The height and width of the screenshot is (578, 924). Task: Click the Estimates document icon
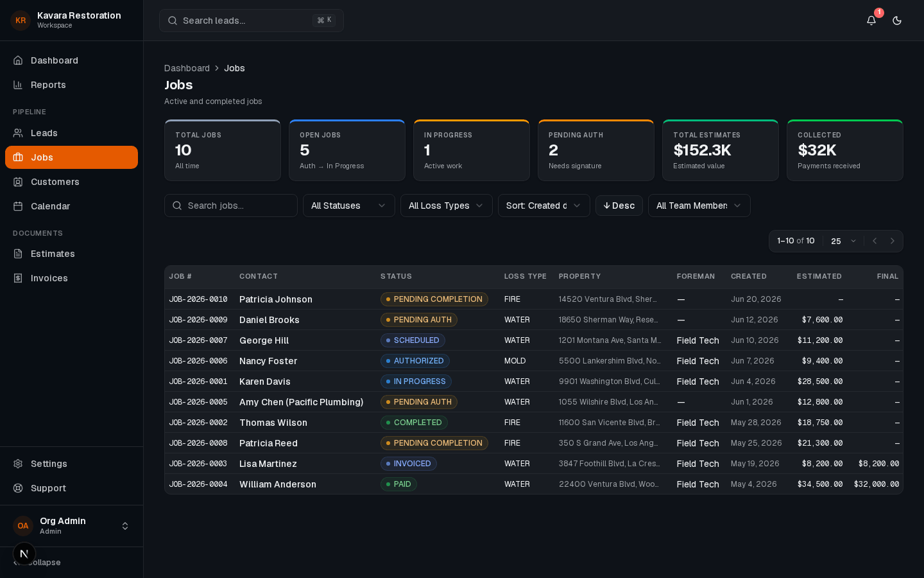tap(18, 254)
